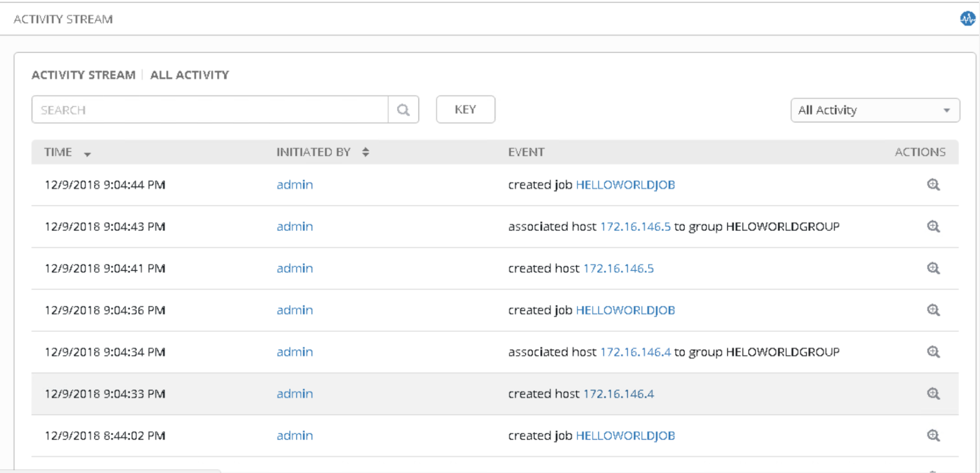Open admin link in 9:04:41 PM row
This screenshot has width=980, height=473.
(295, 268)
